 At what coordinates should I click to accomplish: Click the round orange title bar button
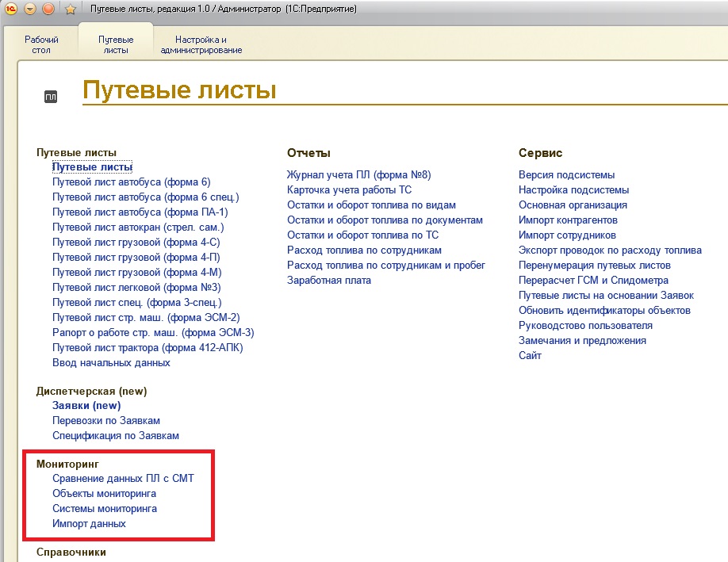[48, 9]
